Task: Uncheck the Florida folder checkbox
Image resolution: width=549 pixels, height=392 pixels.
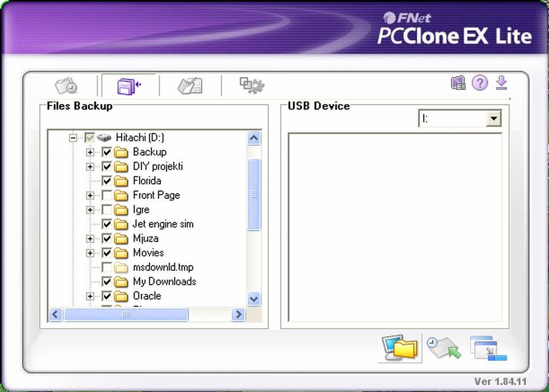Action: (107, 181)
